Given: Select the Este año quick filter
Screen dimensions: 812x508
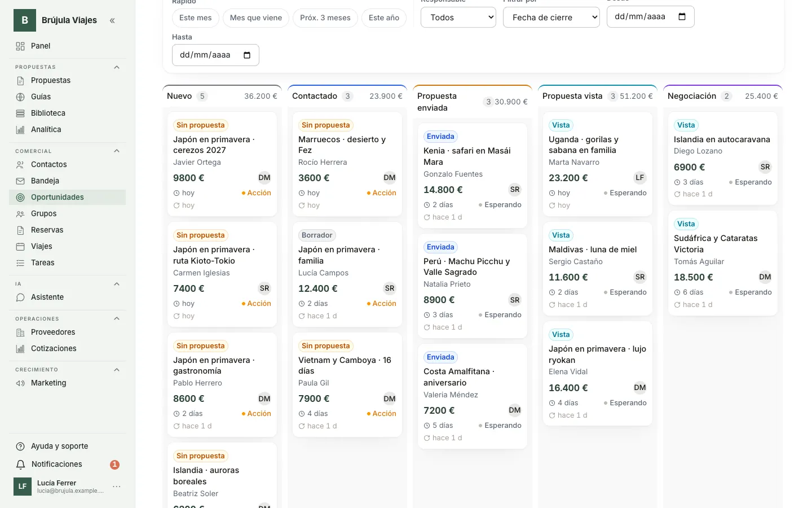Looking at the screenshot, I should (384, 18).
